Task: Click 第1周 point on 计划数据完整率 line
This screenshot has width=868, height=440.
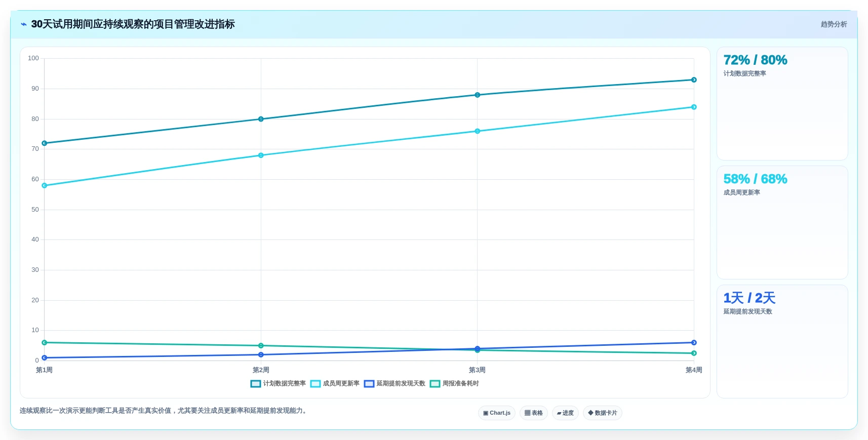Action: pos(45,143)
